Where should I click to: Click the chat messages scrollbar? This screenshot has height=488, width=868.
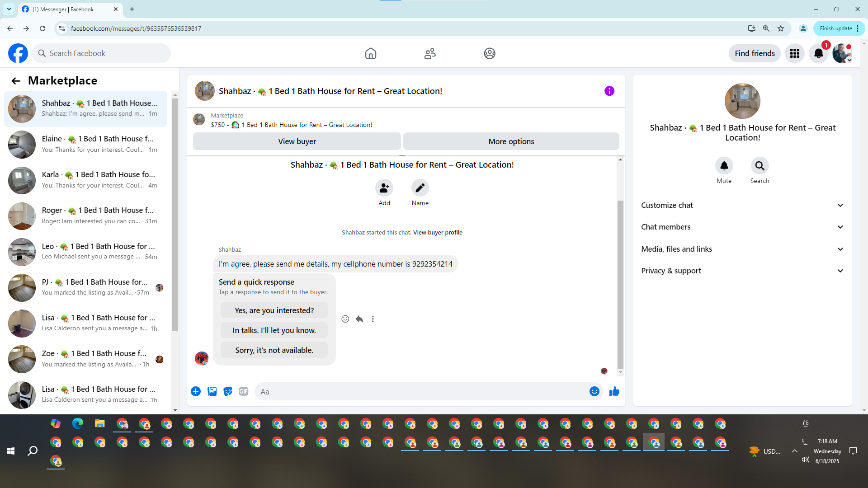[x=620, y=285]
